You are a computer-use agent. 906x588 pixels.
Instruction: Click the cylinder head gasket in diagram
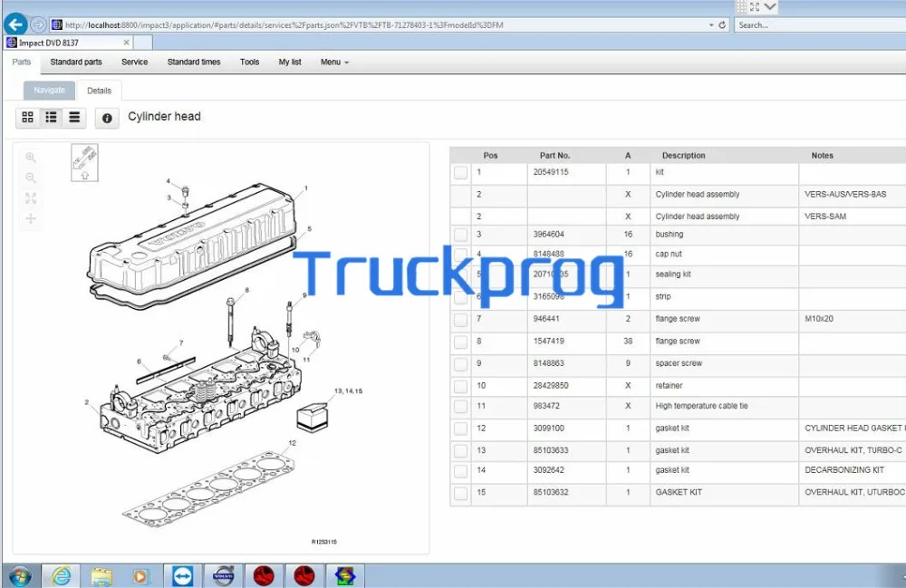[x=210, y=489]
